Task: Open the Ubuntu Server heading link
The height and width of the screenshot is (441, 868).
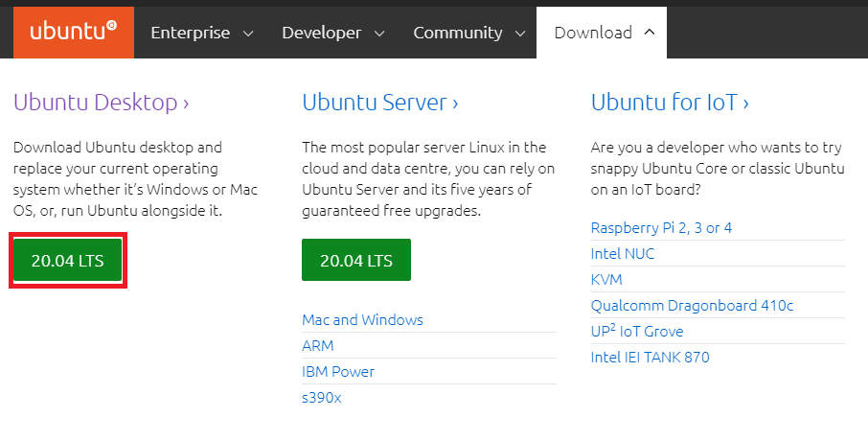Action: pyautogui.click(x=380, y=103)
